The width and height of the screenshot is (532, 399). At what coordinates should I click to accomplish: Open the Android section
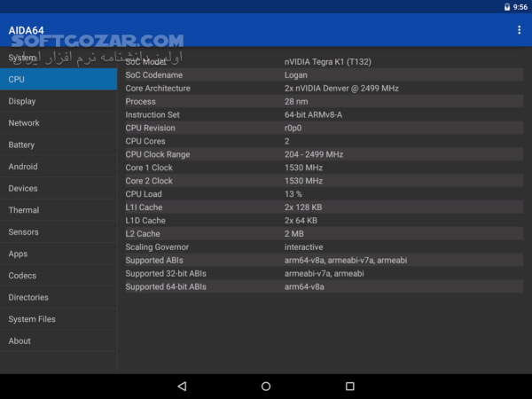(59, 167)
